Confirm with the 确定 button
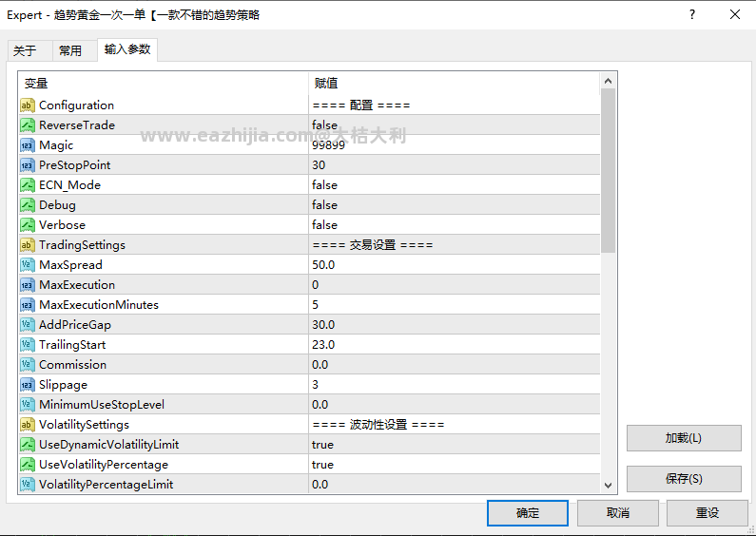Screen dimensions: 756x536 click(x=528, y=513)
